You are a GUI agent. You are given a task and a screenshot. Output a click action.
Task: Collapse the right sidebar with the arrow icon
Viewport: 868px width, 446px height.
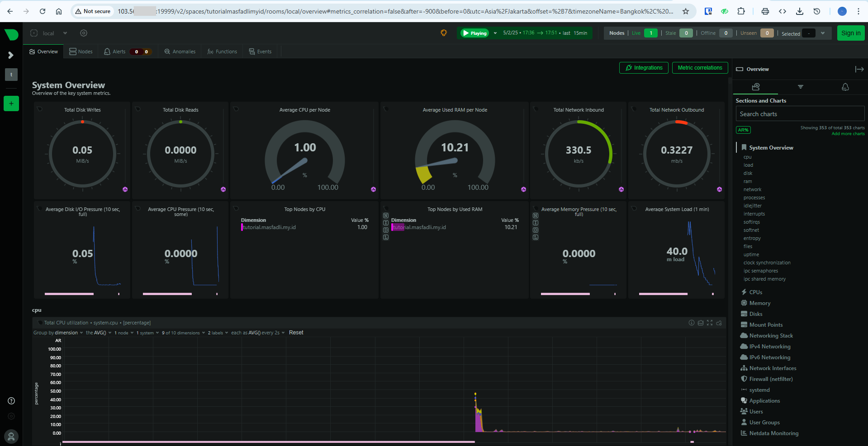click(x=859, y=69)
